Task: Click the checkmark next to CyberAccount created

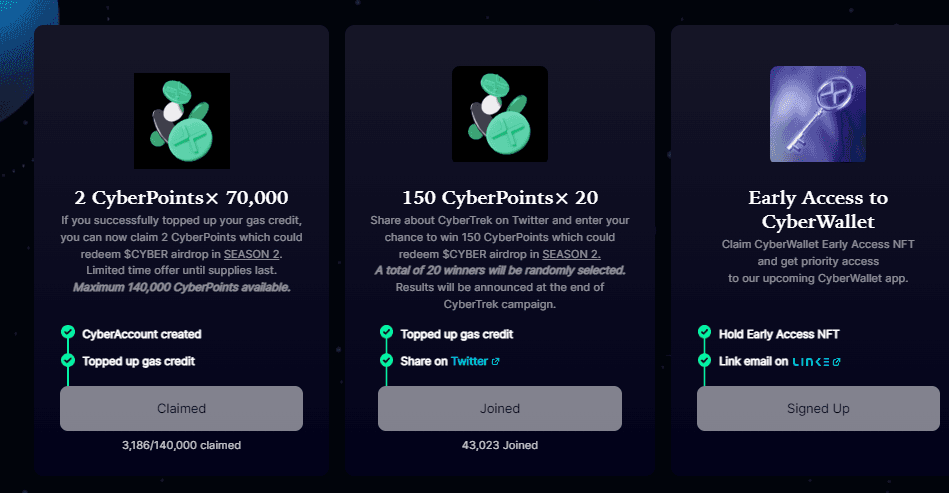Action: click(x=67, y=333)
